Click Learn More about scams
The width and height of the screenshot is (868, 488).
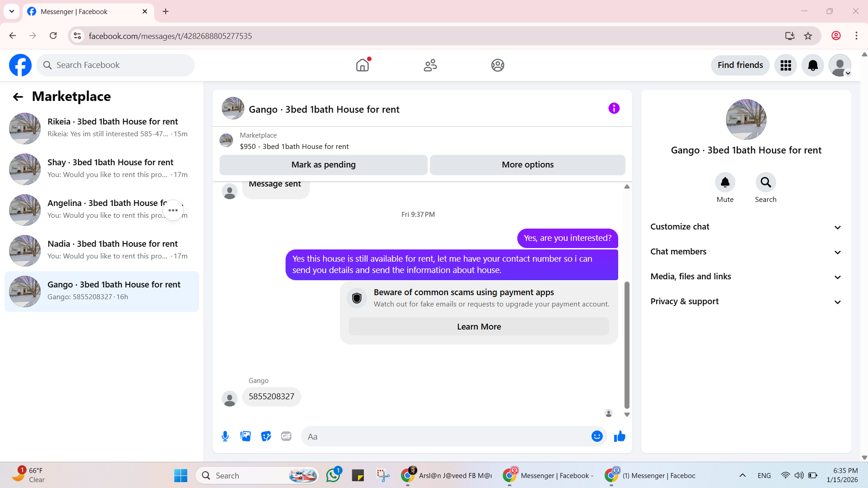479,327
